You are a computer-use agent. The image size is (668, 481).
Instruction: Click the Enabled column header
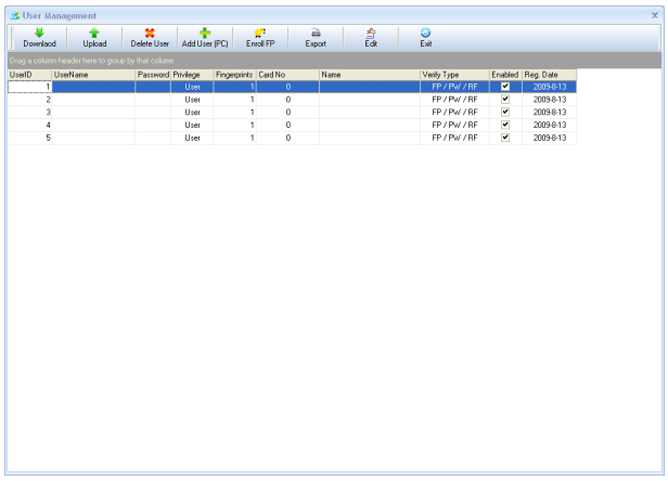click(x=506, y=75)
